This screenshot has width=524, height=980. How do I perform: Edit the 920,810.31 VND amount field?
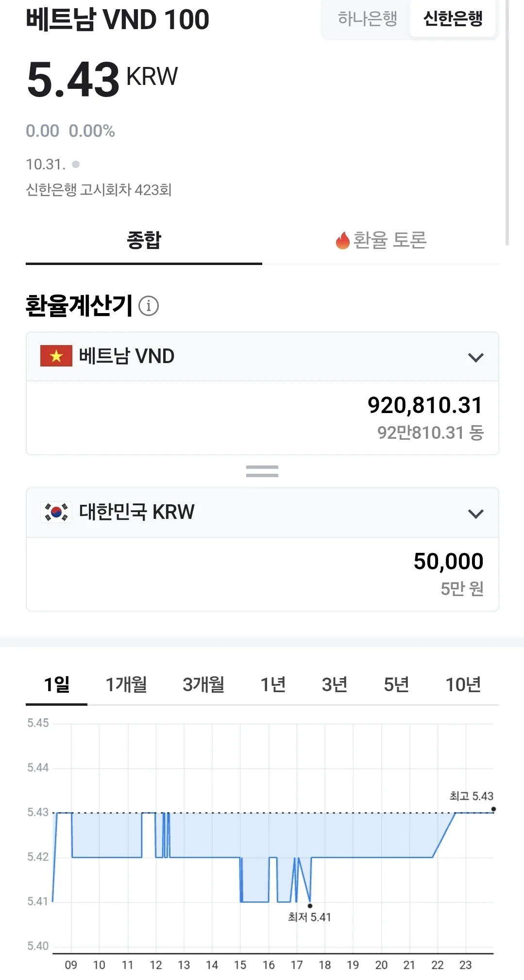click(x=262, y=418)
